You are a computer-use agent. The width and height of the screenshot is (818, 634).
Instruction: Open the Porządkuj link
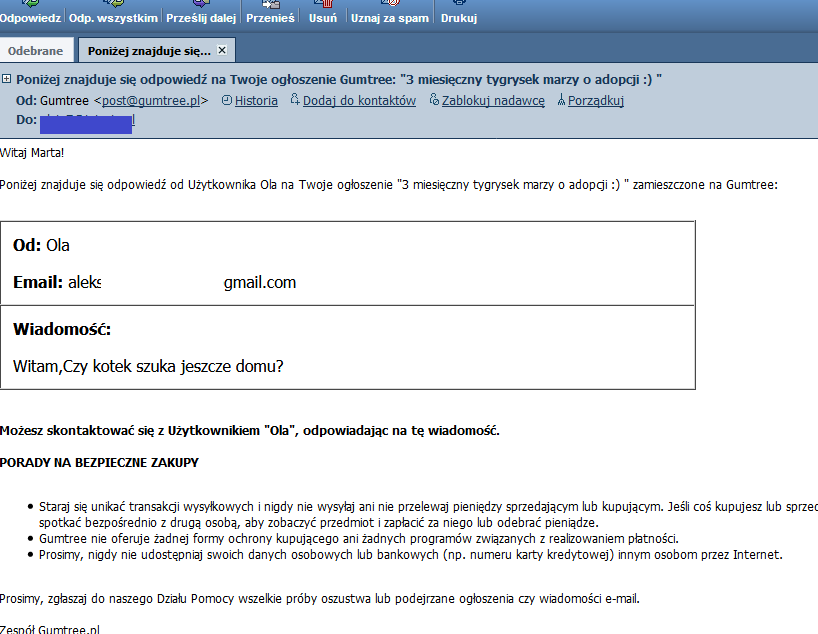tap(596, 100)
